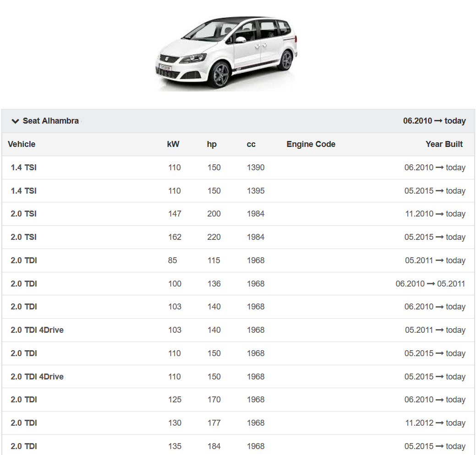Select the 1.4 TSI row with 1395 cc
The height and width of the screenshot is (455, 476).
(x=238, y=191)
